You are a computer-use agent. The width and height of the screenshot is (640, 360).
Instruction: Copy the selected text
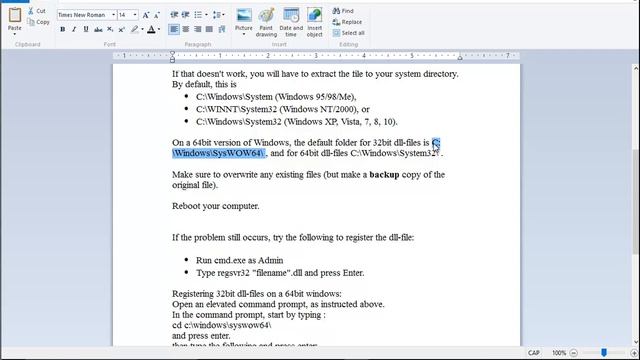coord(38,22)
